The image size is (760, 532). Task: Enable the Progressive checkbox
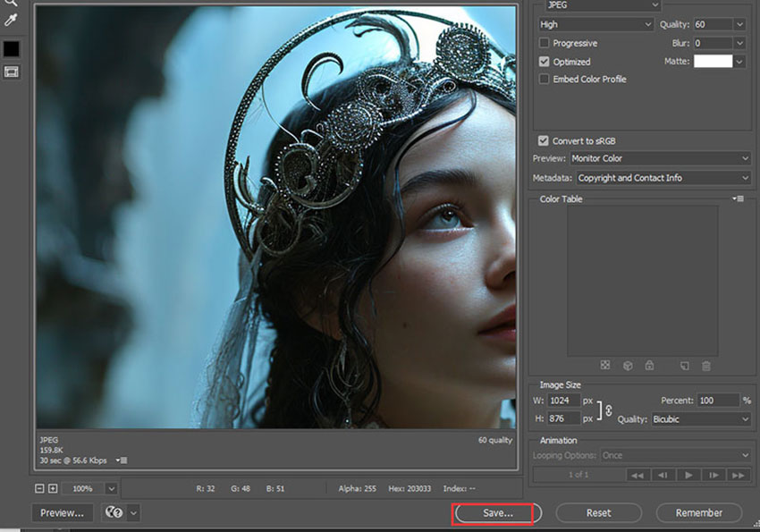pos(544,43)
